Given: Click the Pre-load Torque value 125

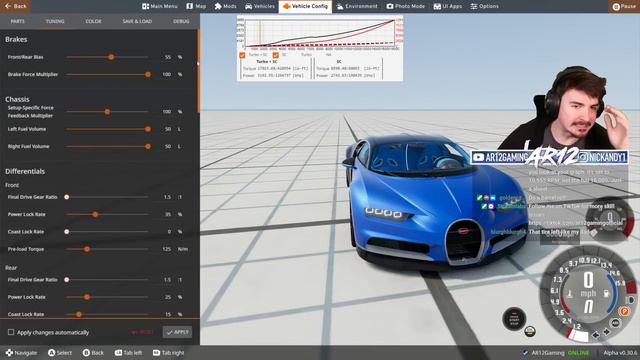Looking at the screenshot, I should pos(167,249).
